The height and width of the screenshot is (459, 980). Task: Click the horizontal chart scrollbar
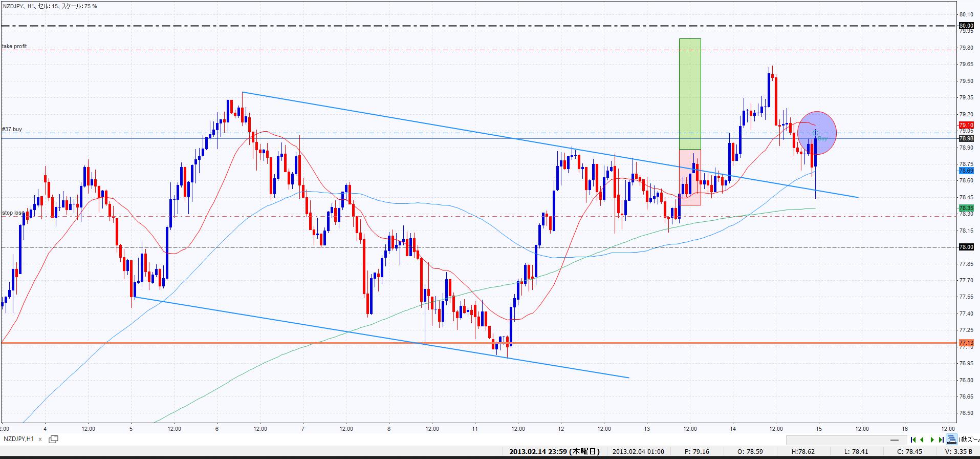(844, 440)
